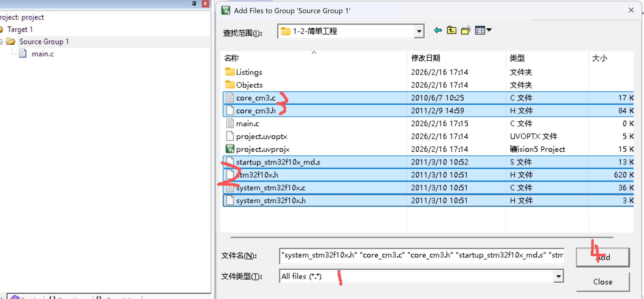Sort by modified date column header

[426, 58]
